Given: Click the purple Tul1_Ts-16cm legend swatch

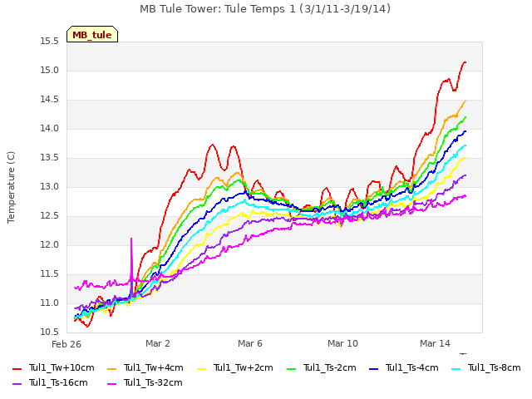Looking at the screenshot, I should (x=17, y=383).
